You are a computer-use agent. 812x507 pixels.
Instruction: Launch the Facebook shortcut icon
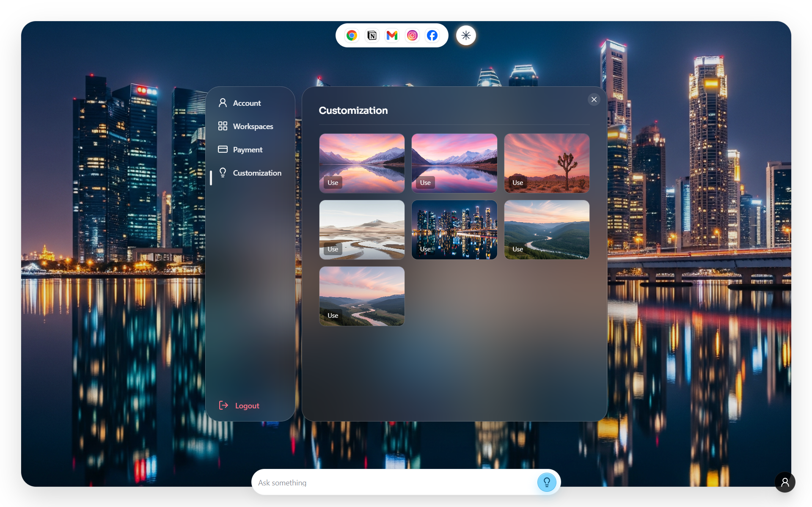[432, 36]
